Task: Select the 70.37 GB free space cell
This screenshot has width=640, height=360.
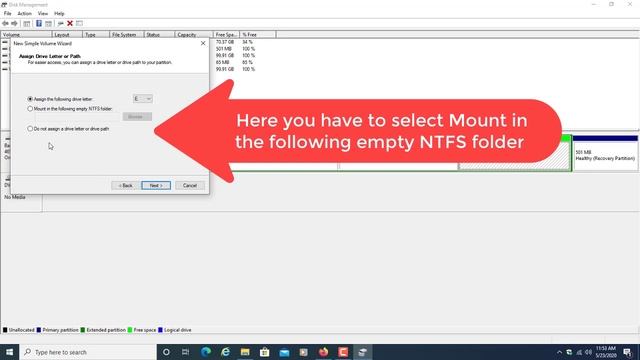Action: (225, 42)
